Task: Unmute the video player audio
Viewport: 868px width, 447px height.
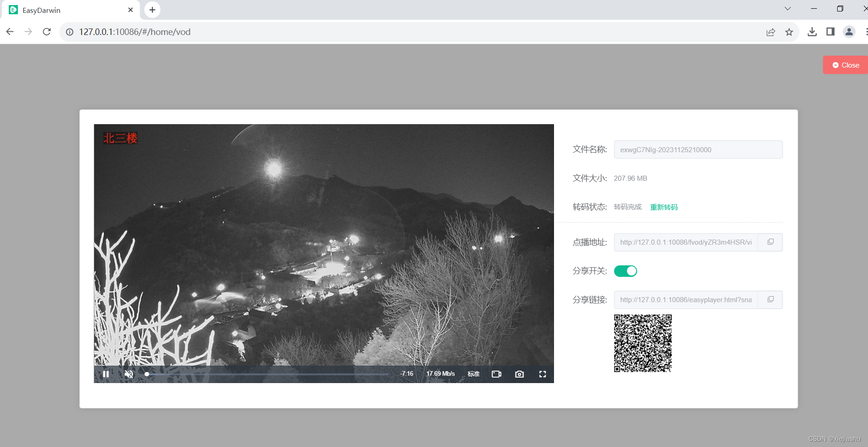Action: (x=129, y=374)
